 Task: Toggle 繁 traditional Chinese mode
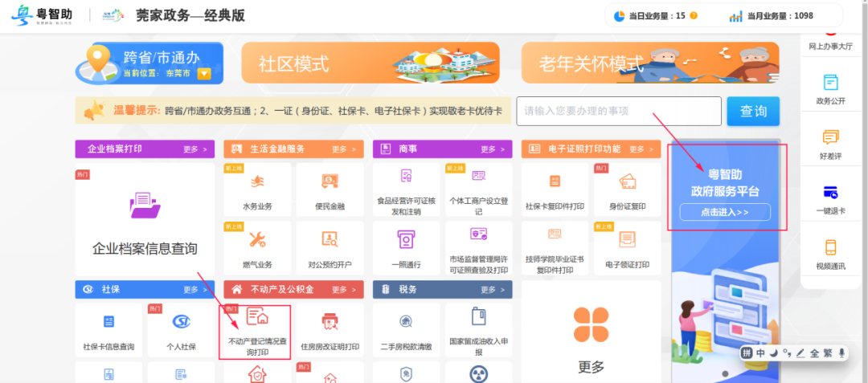[x=827, y=353]
